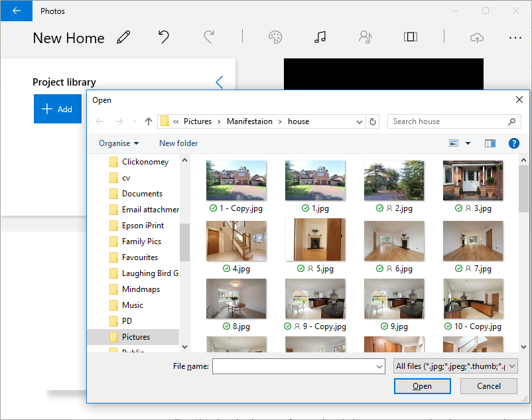The height and width of the screenshot is (420, 532).
Task: Click house in address breadcrumb
Action: tap(299, 121)
